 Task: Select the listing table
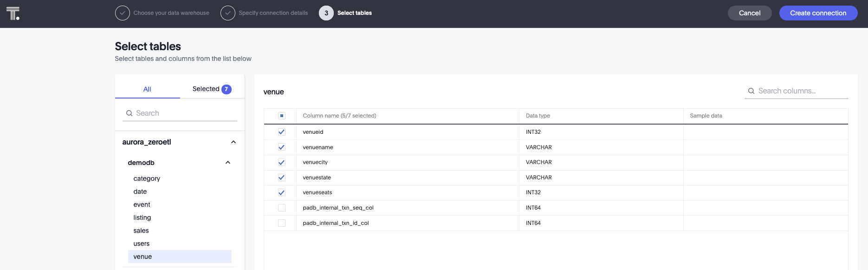tap(180, 217)
